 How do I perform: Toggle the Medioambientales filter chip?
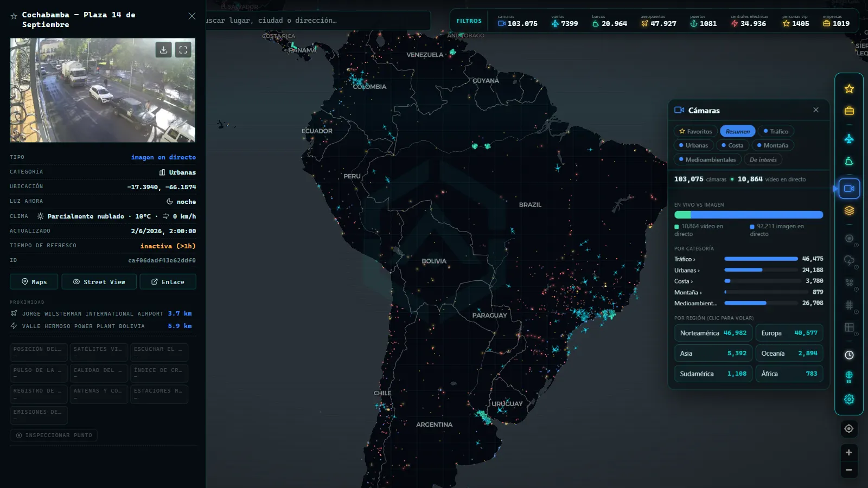point(707,159)
